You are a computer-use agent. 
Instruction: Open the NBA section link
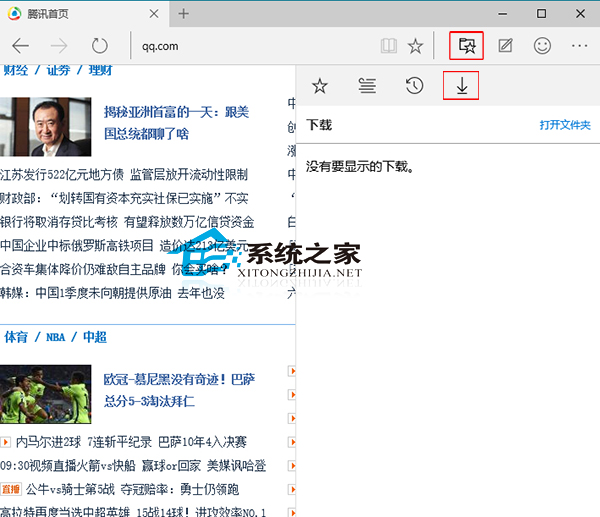tap(55, 338)
